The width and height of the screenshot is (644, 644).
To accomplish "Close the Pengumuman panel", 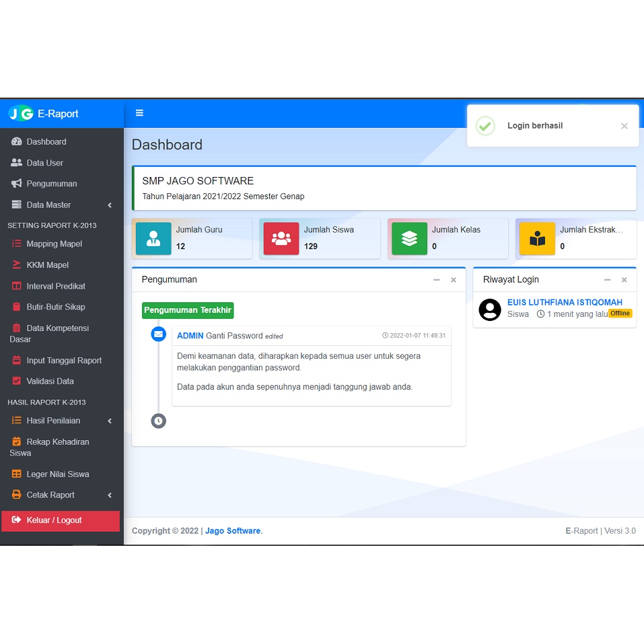I will pyautogui.click(x=454, y=280).
